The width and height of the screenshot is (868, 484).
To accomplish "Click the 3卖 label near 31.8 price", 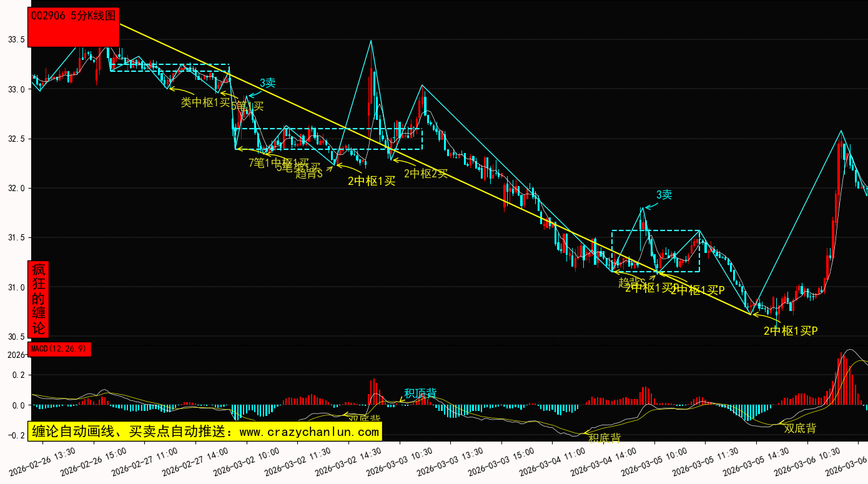I will 664,194.
